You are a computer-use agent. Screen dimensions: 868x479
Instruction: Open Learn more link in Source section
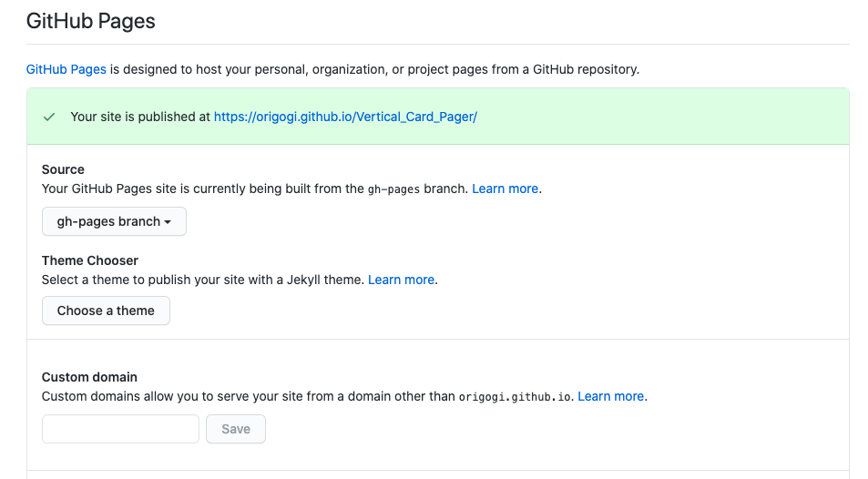coord(505,189)
